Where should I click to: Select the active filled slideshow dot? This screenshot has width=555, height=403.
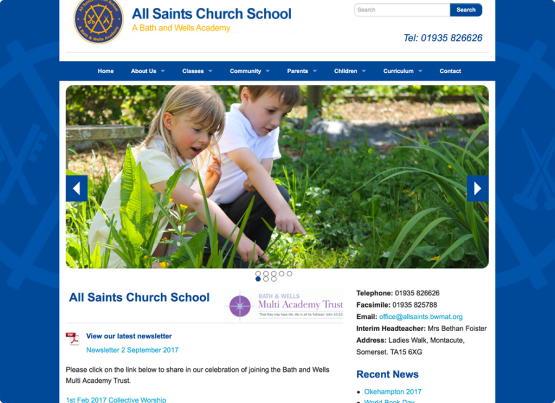tap(258, 279)
